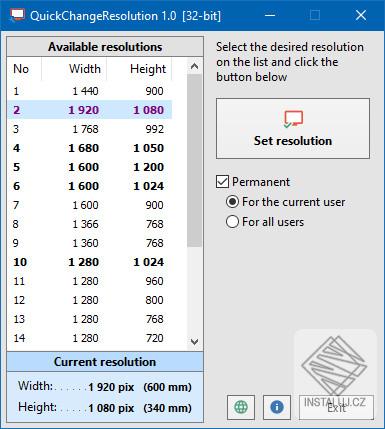The height and width of the screenshot is (429, 385).
Task: Sort by the Width column header
Action: point(74,69)
